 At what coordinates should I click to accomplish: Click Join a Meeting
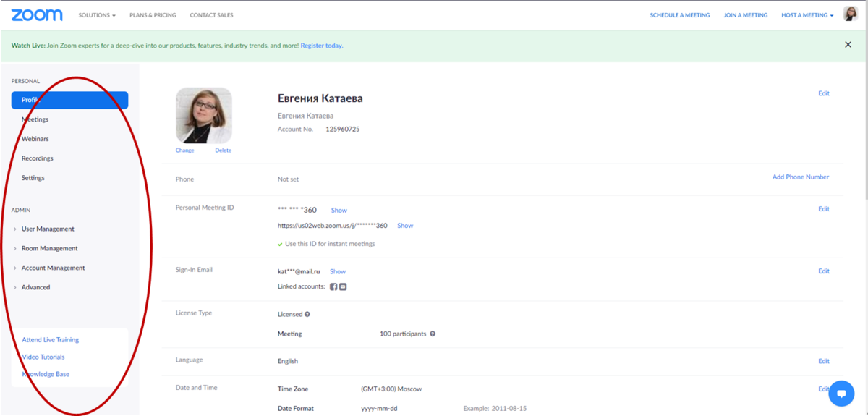pyautogui.click(x=746, y=15)
